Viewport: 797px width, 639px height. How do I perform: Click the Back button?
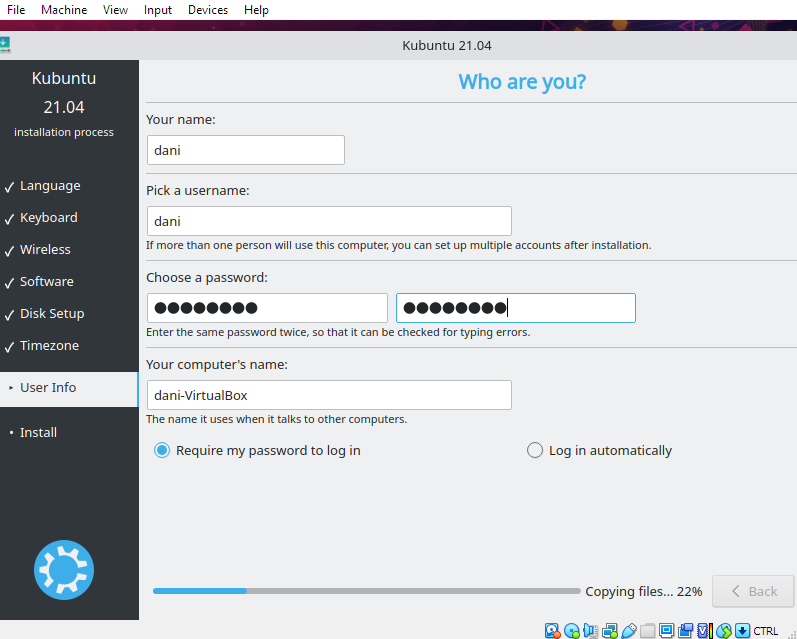coord(753,591)
